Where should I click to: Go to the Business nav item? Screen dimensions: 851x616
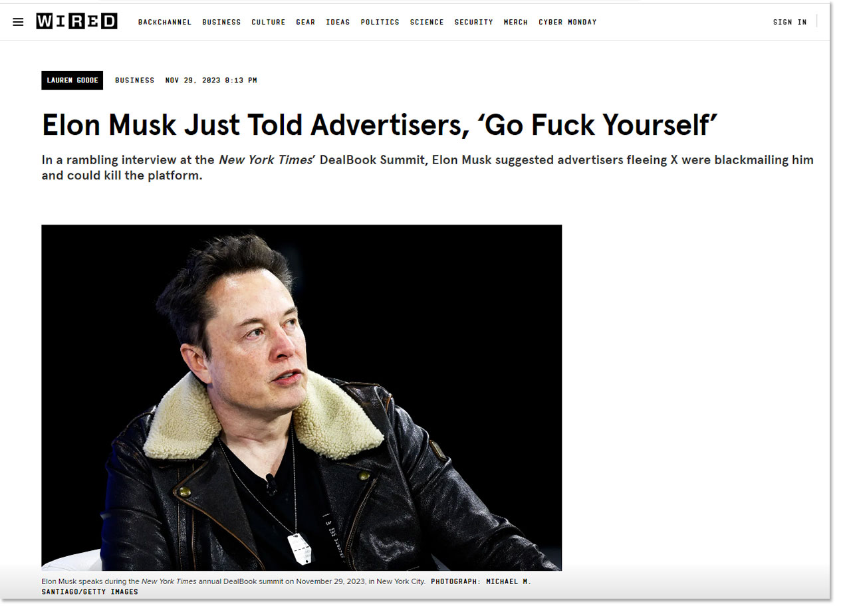tap(221, 22)
